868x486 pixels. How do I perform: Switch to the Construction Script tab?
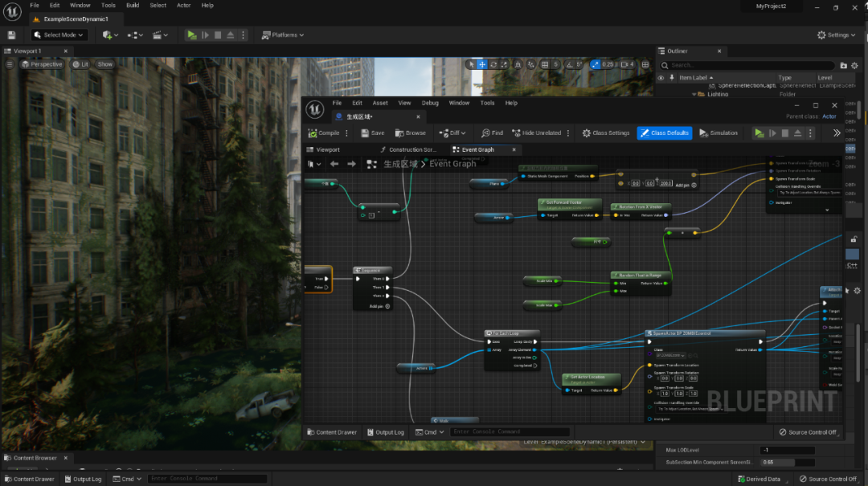point(407,149)
